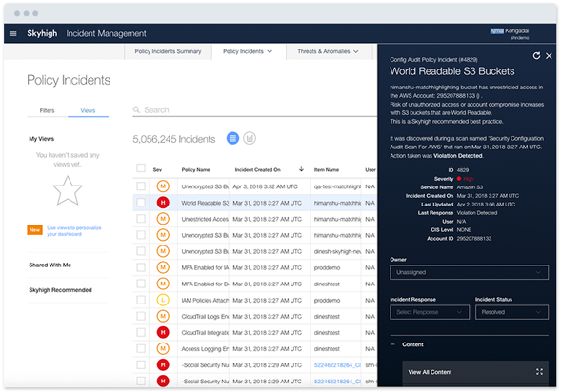Open Policy Incidents Summary tab
The width and height of the screenshot is (561, 392).
(168, 51)
